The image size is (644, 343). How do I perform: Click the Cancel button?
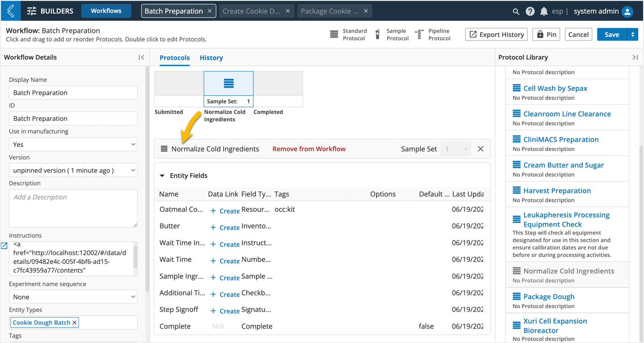pyautogui.click(x=578, y=35)
